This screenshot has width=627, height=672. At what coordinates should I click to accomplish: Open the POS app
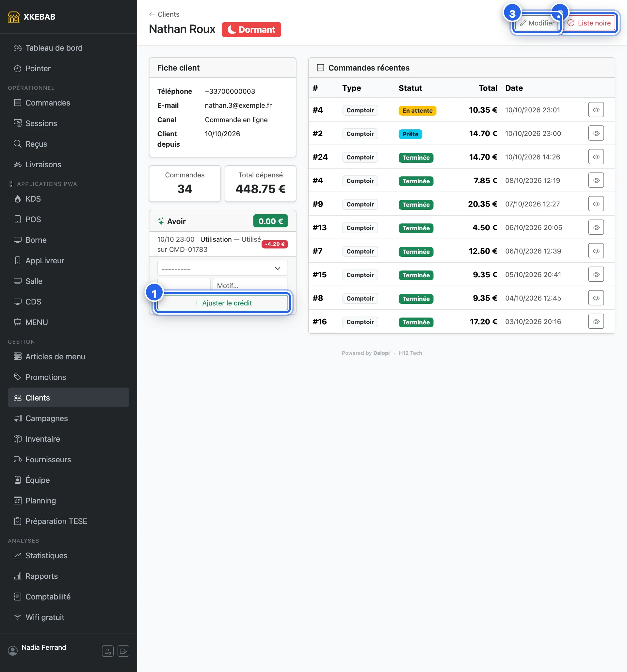click(69, 220)
